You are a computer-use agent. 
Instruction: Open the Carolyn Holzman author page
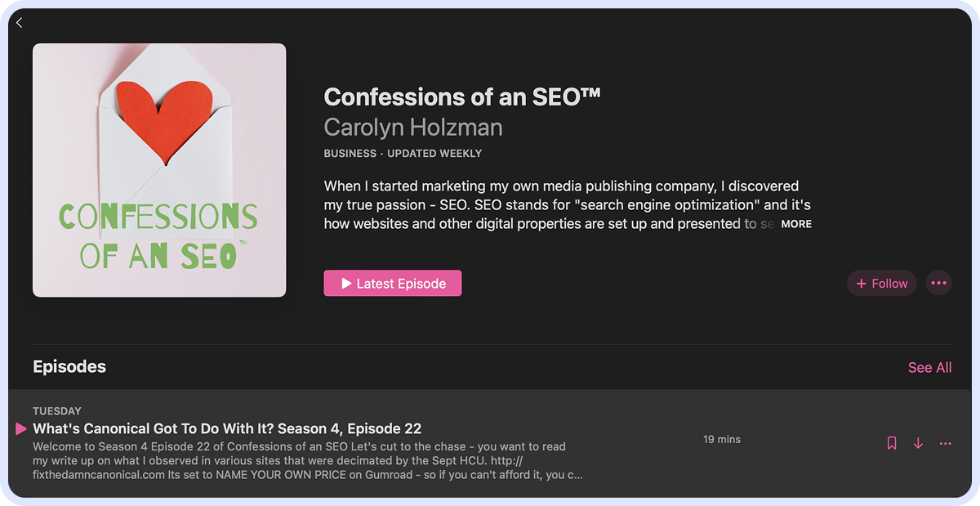click(x=413, y=128)
